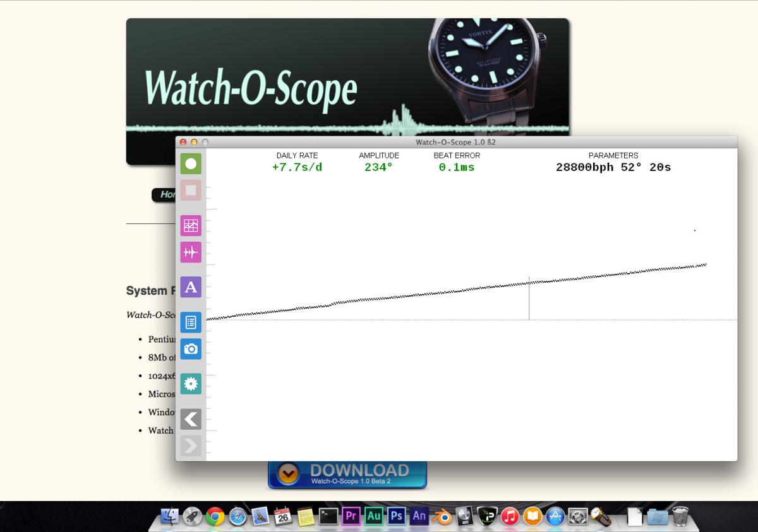Screen dimensions: 758x532
Task: Open the App Store from the dock
Action: click(555, 516)
